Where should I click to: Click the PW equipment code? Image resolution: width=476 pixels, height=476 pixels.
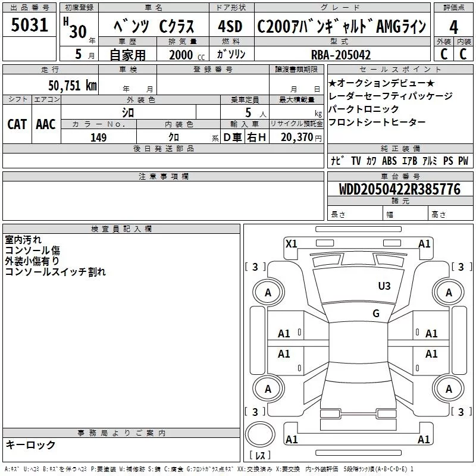click(x=464, y=161)
